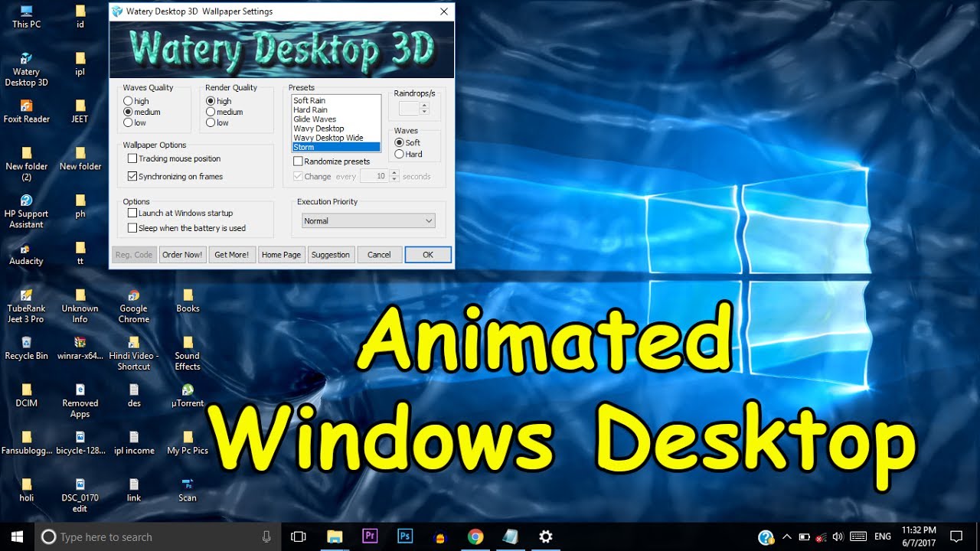Image resolution: width=980 pixels, height=551 pixels.
Task: Disable Synchronizing on frames checkbox
Action: pyautogui.click(x=132, y=176)
